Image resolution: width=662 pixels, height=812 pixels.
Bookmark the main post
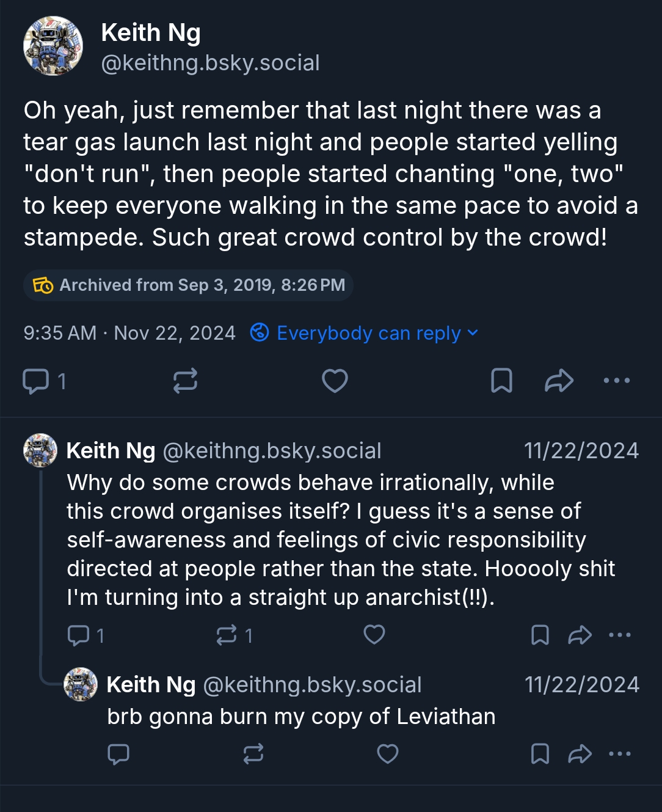[x=501, y=381]
